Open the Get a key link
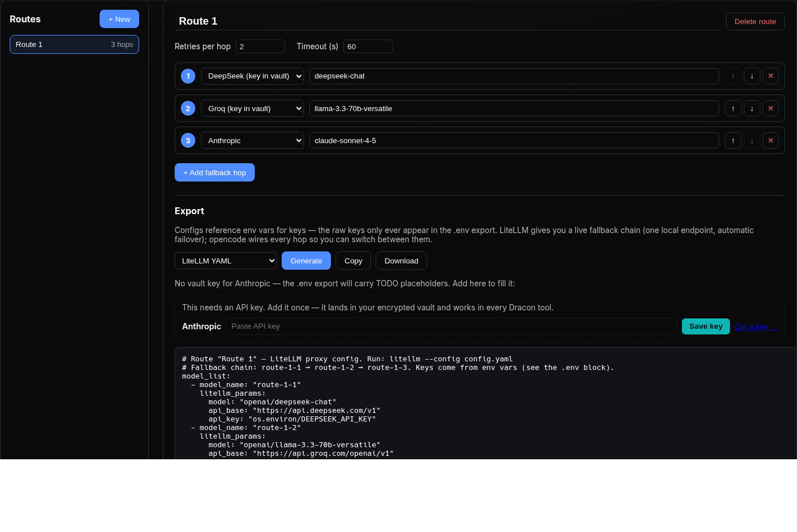Screen dimensions: 797x532 coord(756,327)
